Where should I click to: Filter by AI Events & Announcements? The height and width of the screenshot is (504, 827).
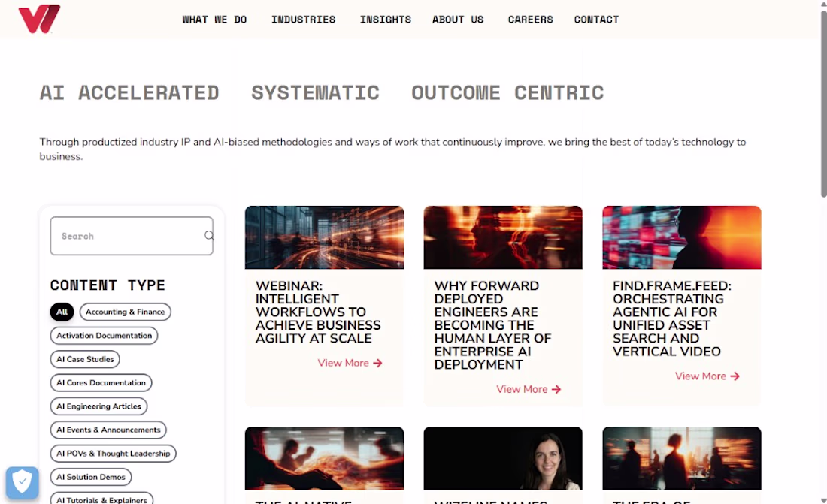(x=108, y=430)
